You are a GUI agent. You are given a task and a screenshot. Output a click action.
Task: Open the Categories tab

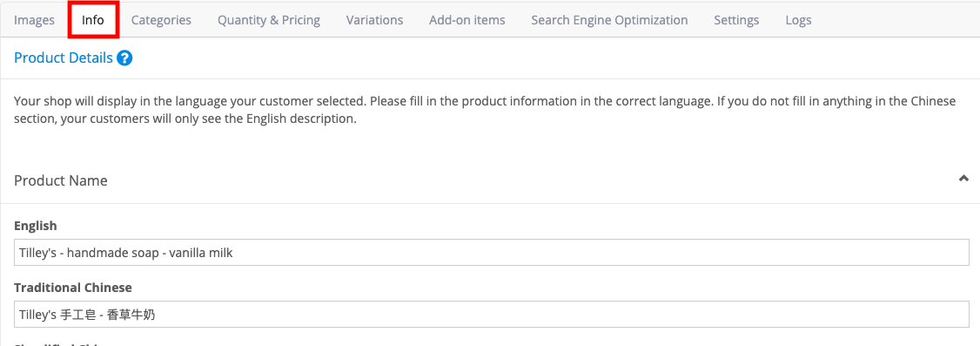point(161,20)
